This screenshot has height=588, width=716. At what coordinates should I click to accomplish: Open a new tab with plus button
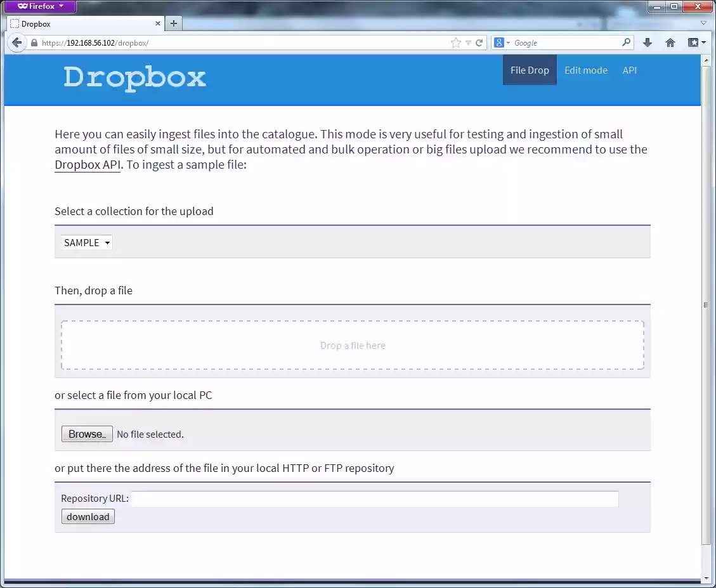click(173, 23)
